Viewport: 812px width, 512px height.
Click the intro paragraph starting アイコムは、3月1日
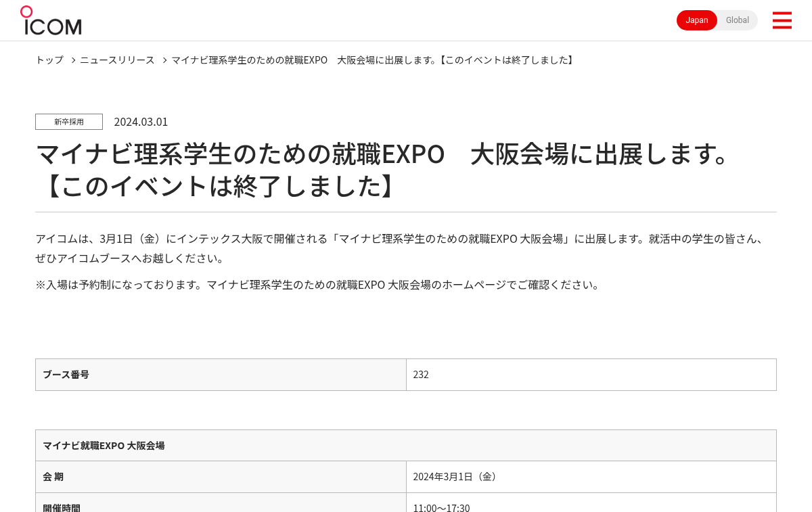402,248
